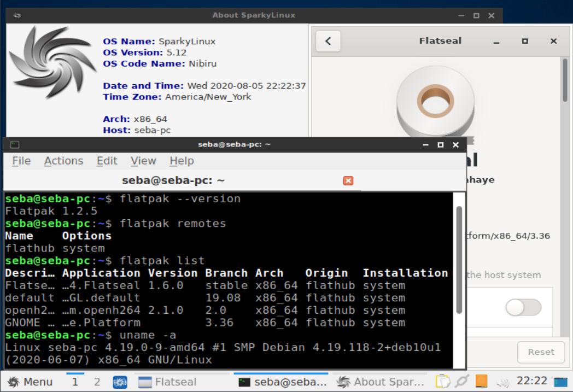Click the terminal's vertical scrollbar
The image size is (573, 392).
(x=459, y=260)
